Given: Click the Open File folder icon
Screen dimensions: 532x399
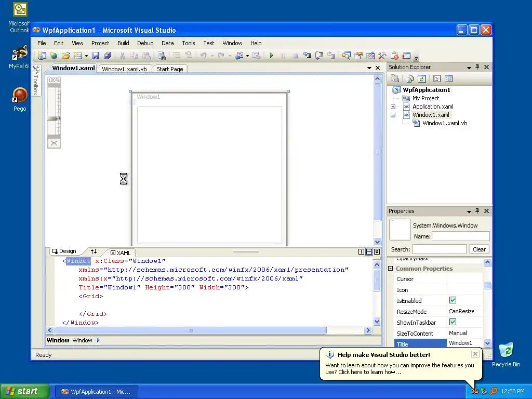Looking at the screenshot, I should (x=65, y=56).
